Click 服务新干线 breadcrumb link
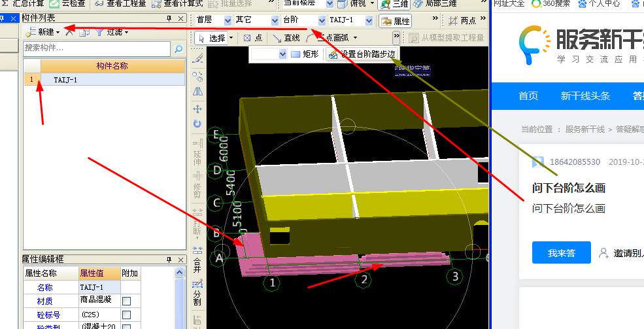Screen dimensions: 644x329 tap(585, 130)
